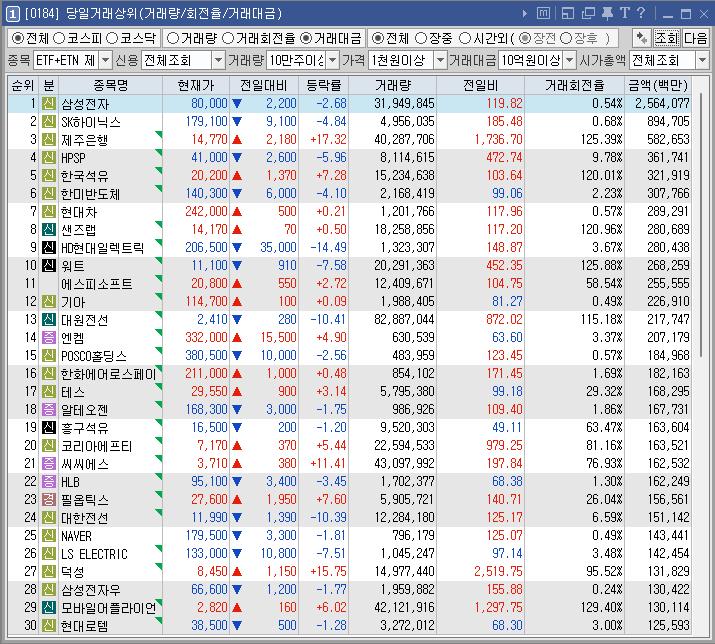
Task: Select the 현대로템 stock name
Action: (84, 626)
